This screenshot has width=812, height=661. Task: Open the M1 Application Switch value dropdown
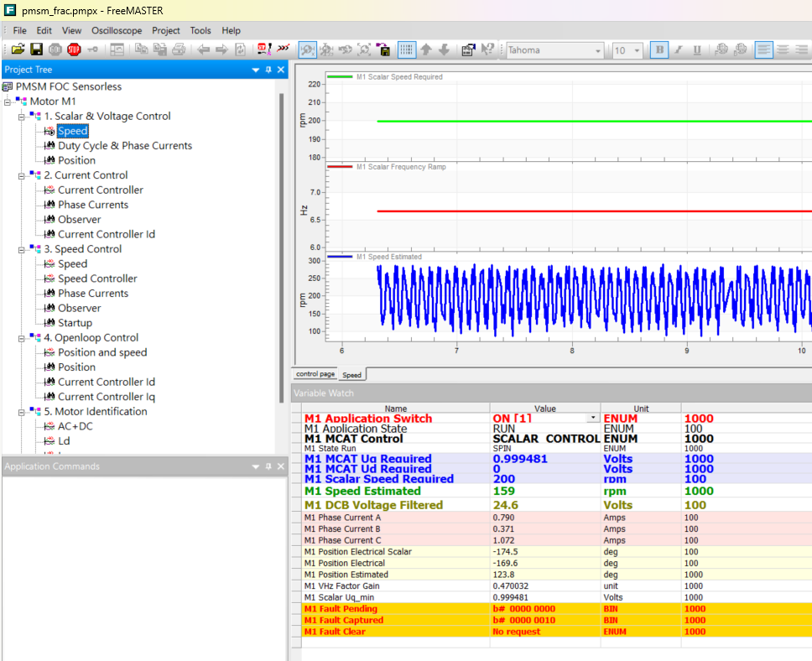pos(594,418)
